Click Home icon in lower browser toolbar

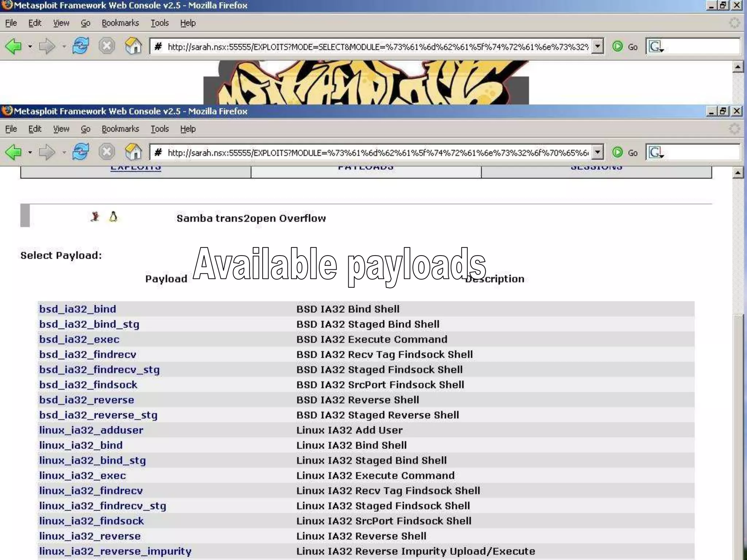pos(133,152)
